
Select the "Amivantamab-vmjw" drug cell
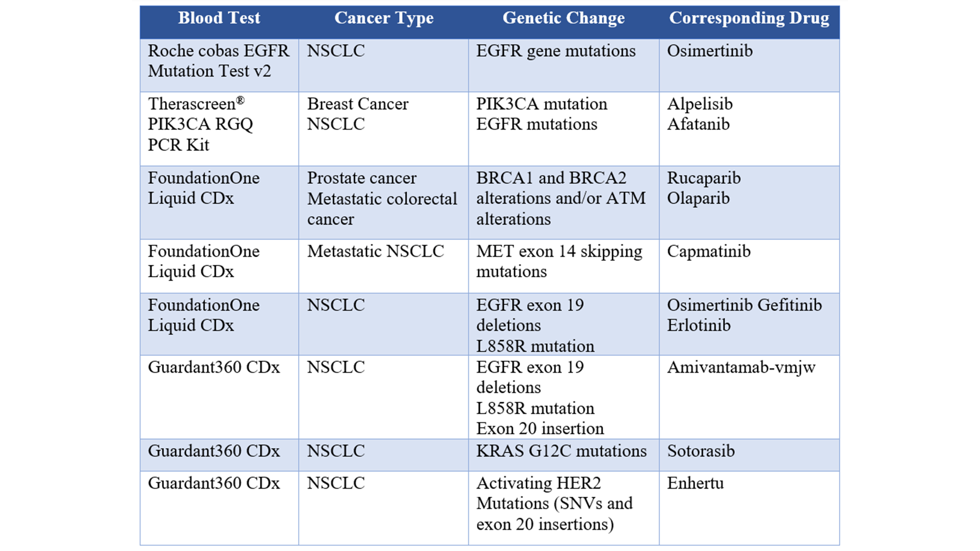pos(741,367)
